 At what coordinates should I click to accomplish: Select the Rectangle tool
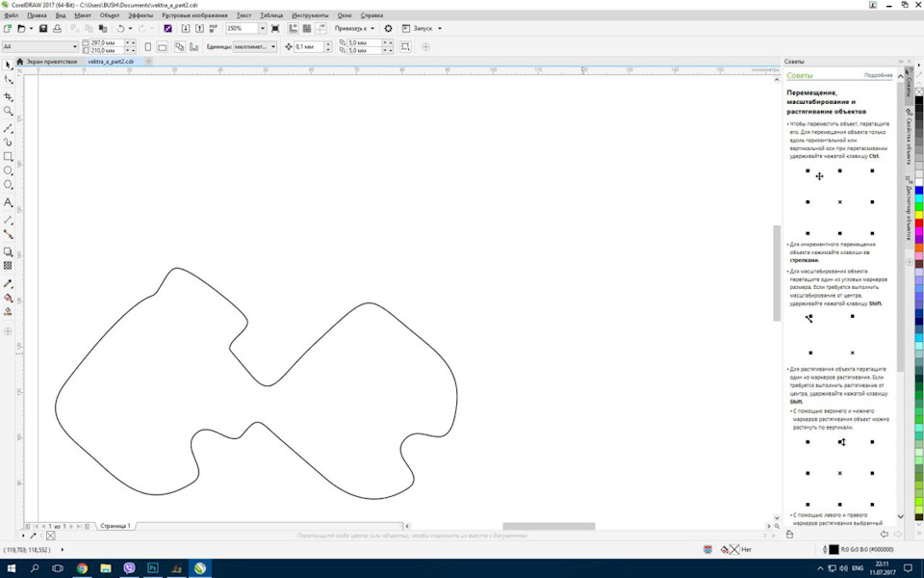tap(8, 156)
